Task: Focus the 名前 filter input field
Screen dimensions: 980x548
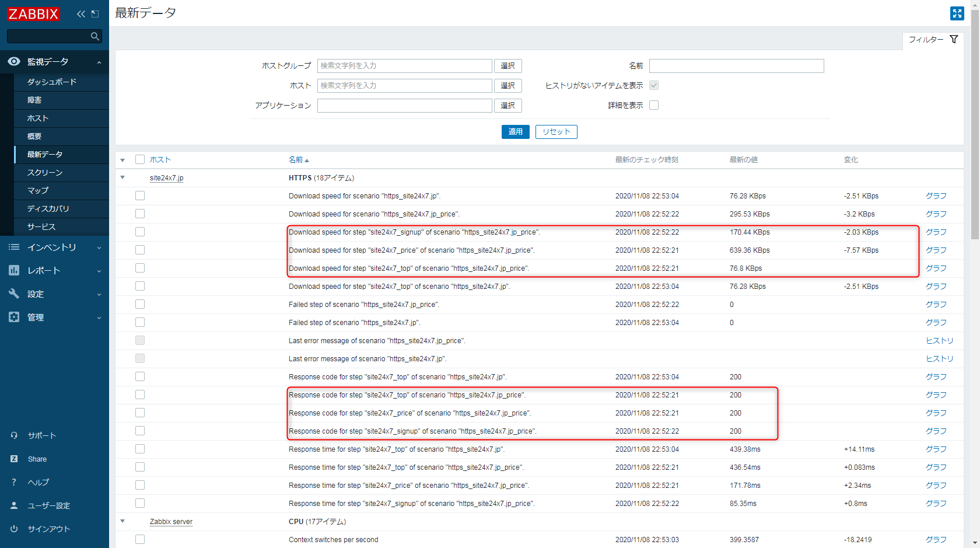Action: tap(737, 66)
